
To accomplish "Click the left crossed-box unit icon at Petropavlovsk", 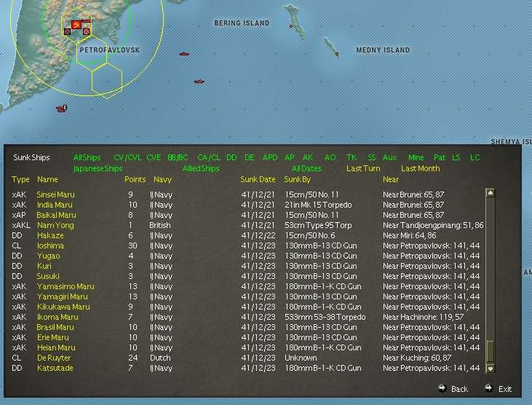I will pyautogui.click(x=67, y=31).
